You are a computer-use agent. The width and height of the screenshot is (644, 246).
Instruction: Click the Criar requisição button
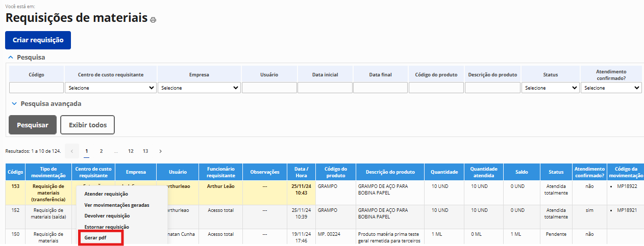pyautogui.click(x=38, y=40)
